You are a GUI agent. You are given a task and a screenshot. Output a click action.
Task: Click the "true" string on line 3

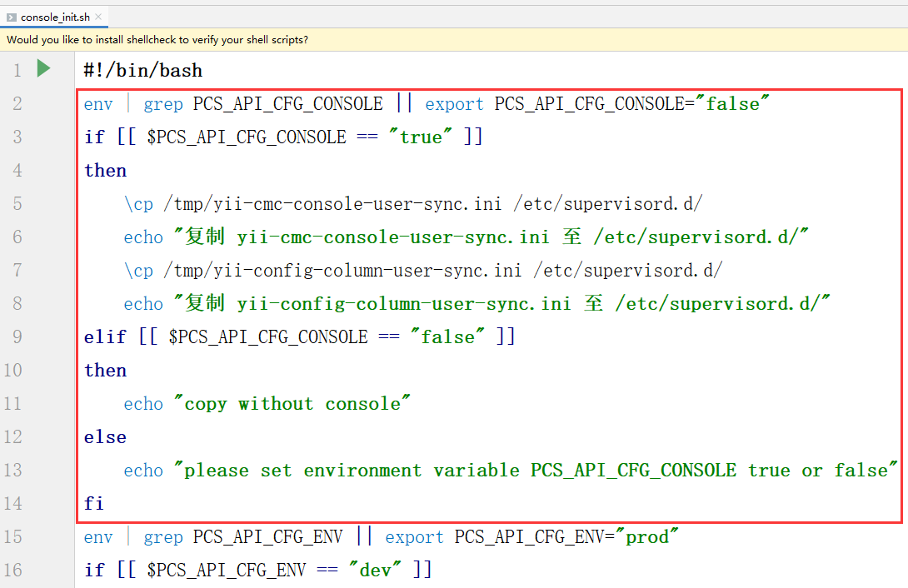pos(420,137)
